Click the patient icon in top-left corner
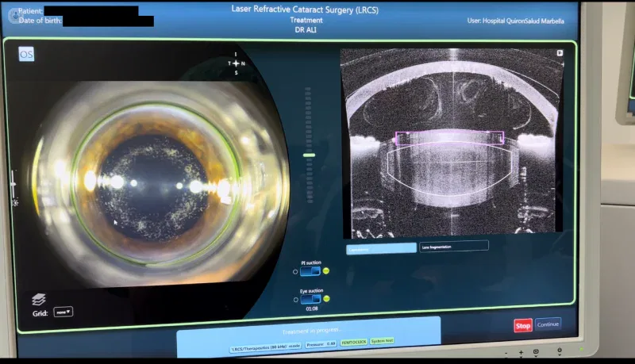This screenshot has height=364, width=635. 14,15
